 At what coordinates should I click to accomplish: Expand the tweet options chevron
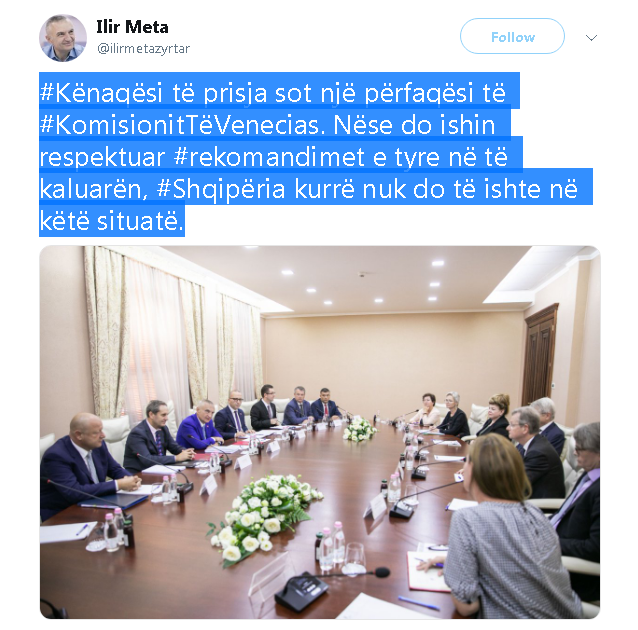click(x=591, y=38)
